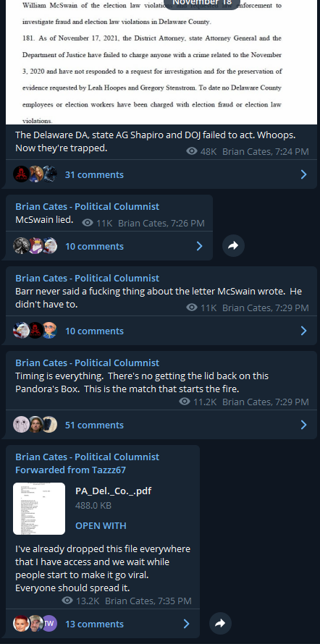Open the 31 comments link
320x644 pixels.
pos(94,174)
